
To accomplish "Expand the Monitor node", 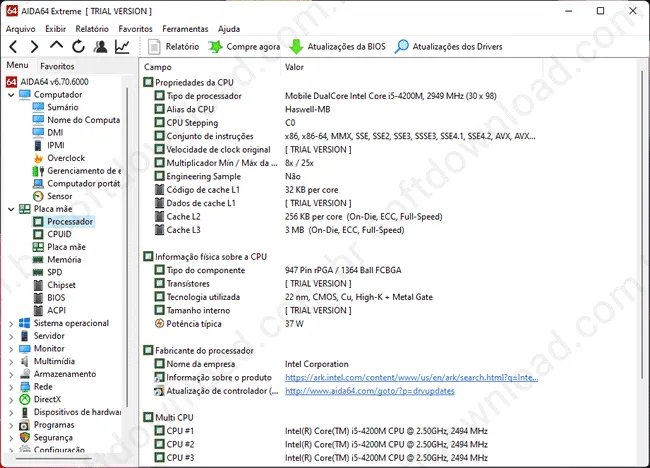I will coord(11,349).
